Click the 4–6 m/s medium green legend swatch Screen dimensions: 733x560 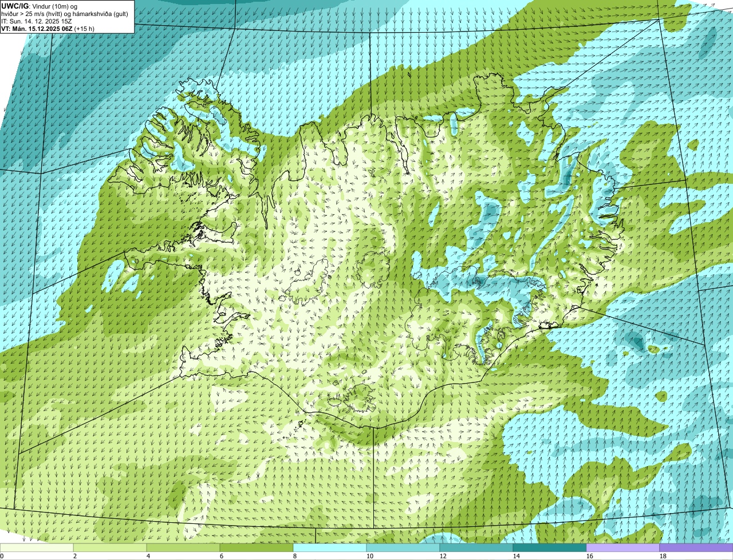coord(183,547)
